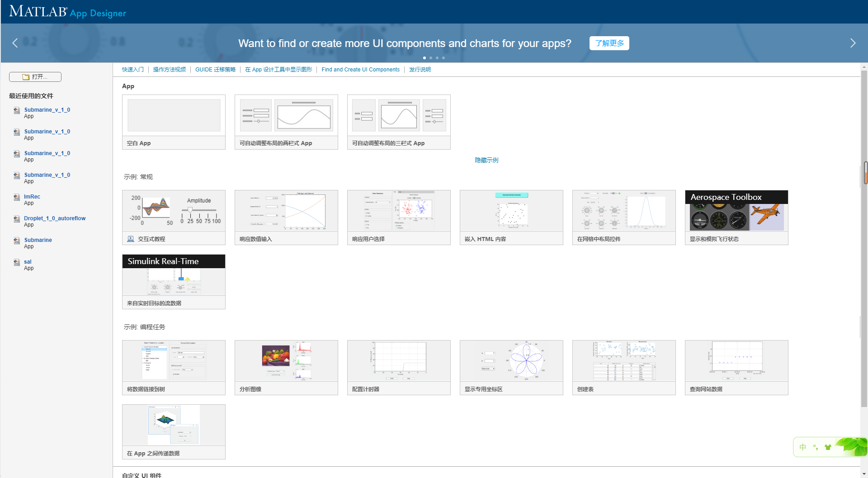Open the 嵌入 HTML 内容 example

[x=511, y=218]
